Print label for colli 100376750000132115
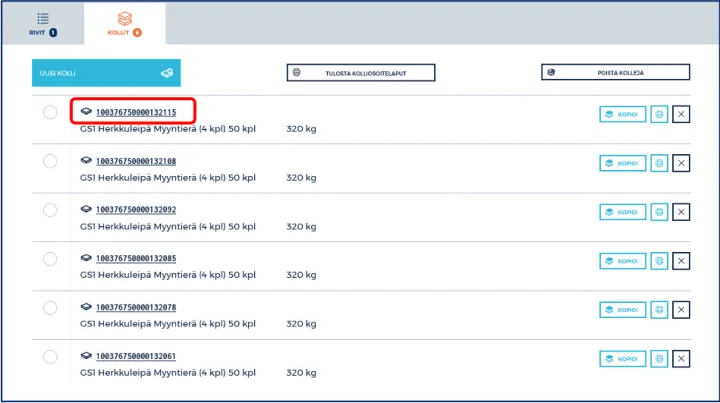Image resolution: width=720 pixels, height=403 pixels. pyautogui.click(x=659, y=114)
